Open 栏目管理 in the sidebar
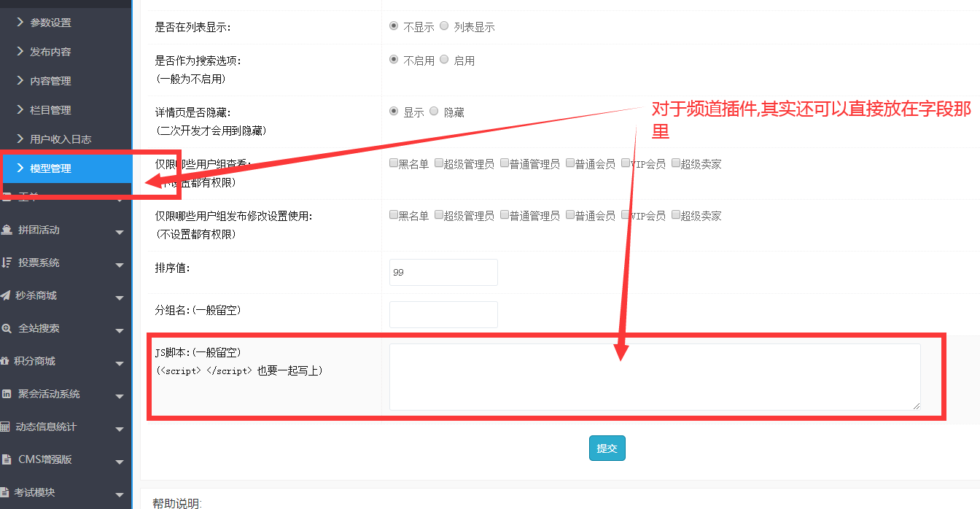 50,110
